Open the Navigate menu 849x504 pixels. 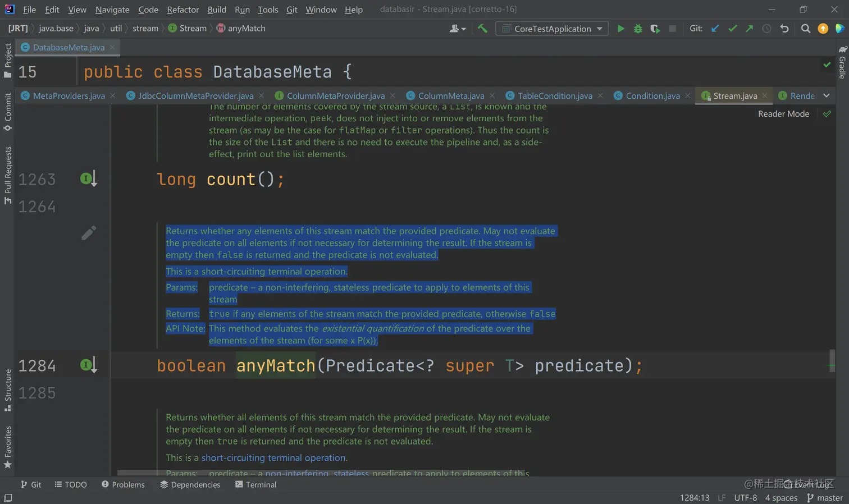click(x=112, y=10)
